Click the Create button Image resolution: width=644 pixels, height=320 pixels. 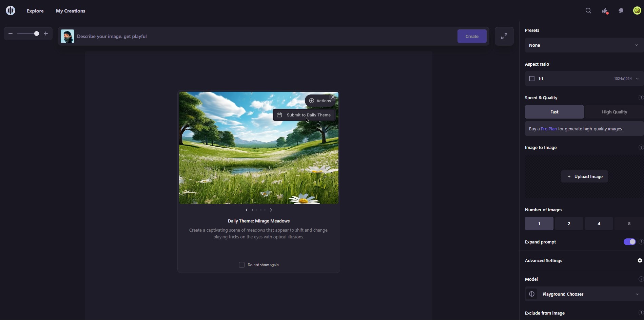pos(472,36)
